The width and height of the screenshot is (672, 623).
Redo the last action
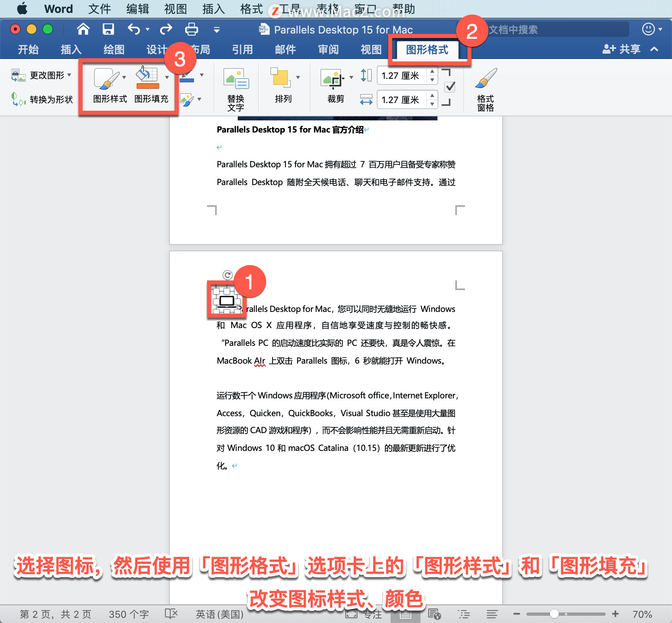[166, 29]
